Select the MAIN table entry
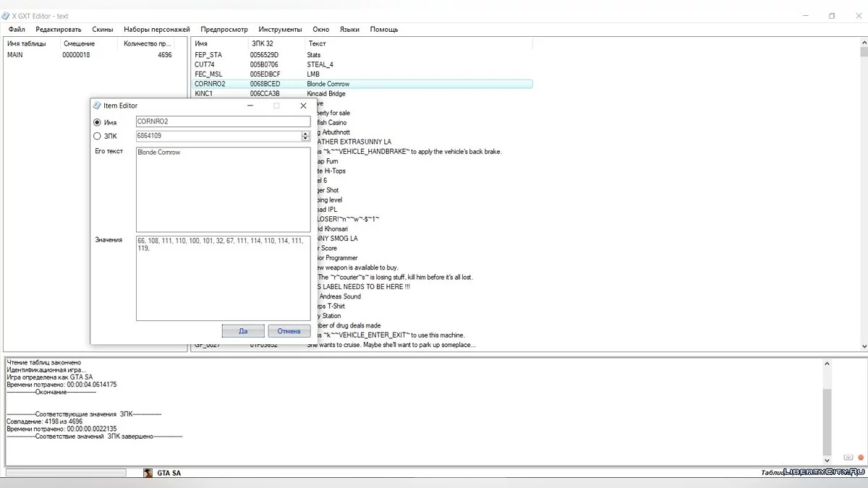The image size is (868, 488). [14, 54]
